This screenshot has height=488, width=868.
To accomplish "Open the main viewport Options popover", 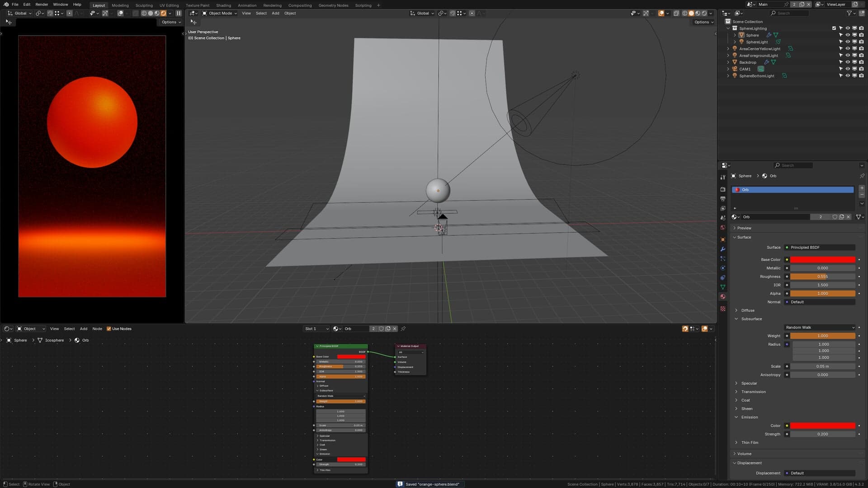I will (x=704, y=22).
